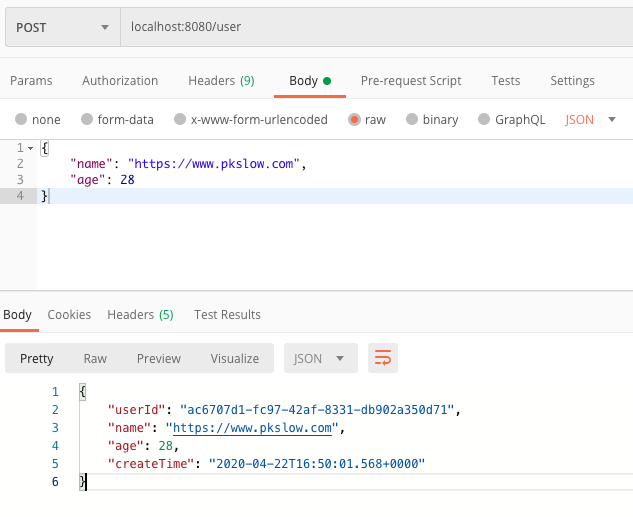The width and height of the screenshot is (633, 517).
Task: Switch to Preview response view
Action: click(x=159, y=358)
